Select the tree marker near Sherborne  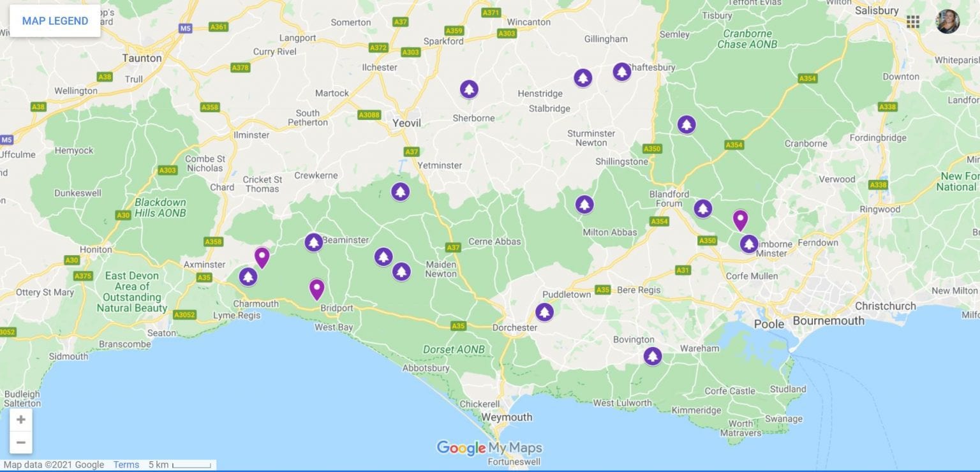[469, 89]
